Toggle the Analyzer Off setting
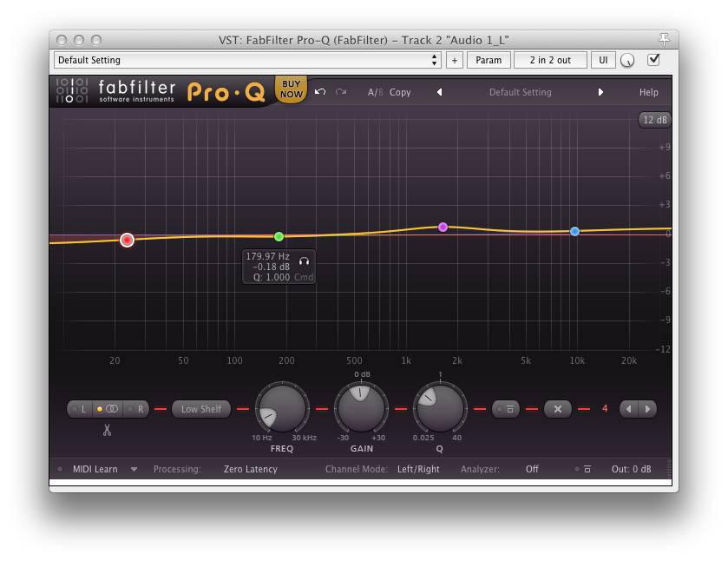 pyautogui.click(x=532, y=469)
